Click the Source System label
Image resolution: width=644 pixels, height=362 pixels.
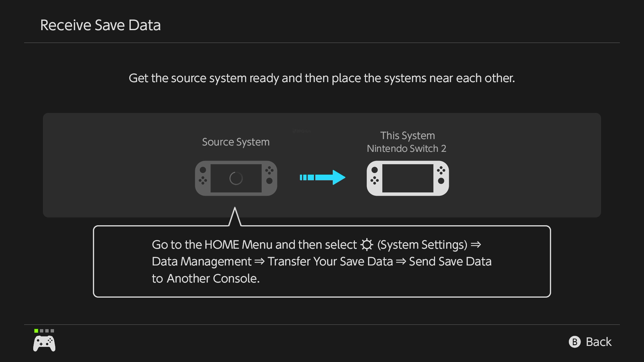click(x=236, y=142)
